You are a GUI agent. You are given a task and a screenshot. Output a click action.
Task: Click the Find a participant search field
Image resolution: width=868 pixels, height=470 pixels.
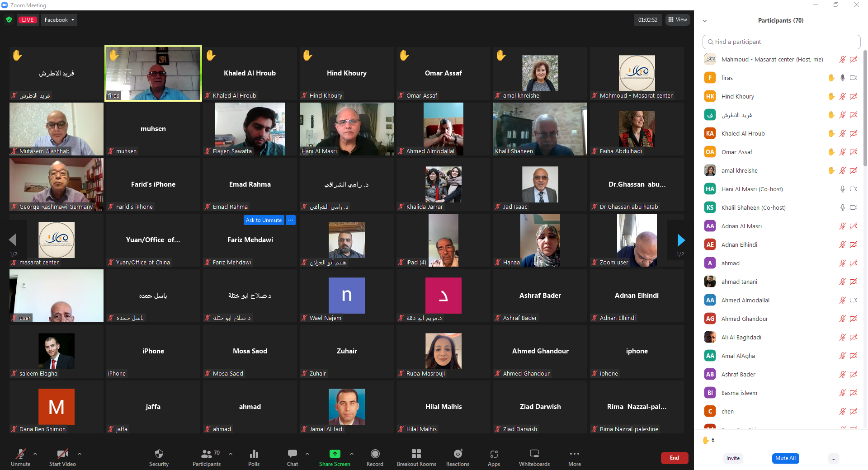(781, 42)
